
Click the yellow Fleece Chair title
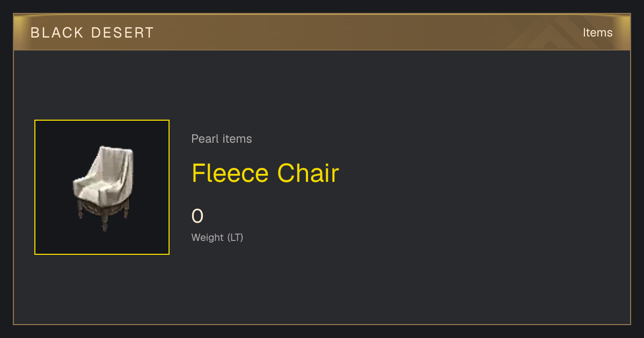(x=265, y=173)
